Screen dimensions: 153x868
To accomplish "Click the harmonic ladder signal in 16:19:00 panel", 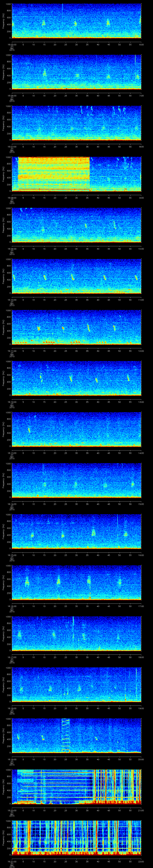I will coord(66,736).
